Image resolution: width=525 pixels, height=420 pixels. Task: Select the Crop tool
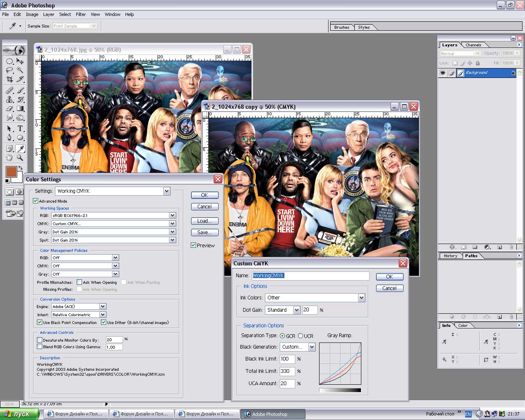9,79
